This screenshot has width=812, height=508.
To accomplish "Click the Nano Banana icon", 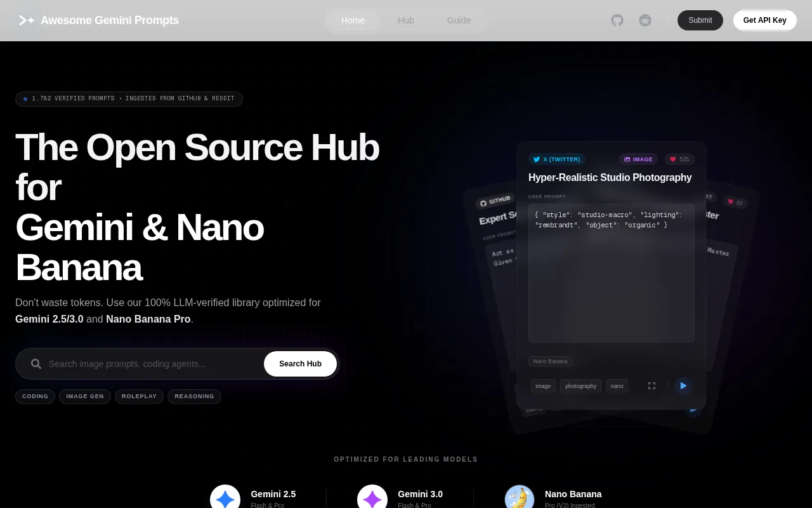I will pos(520,499).
